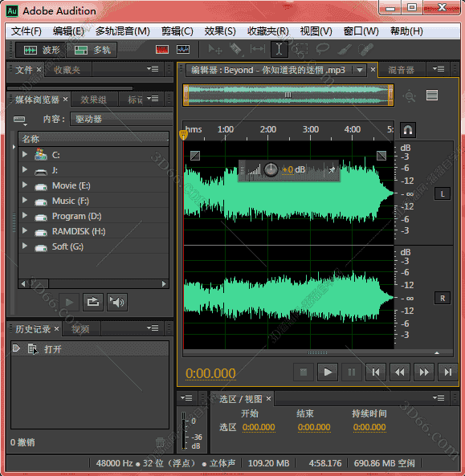Click the zoom-out-full magnifier icon

tap(409, 96)
